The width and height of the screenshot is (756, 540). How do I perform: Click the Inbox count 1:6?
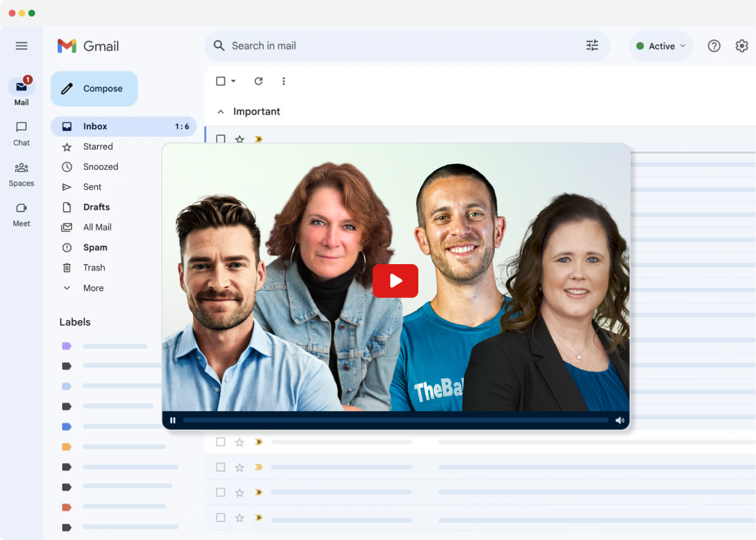[x=182, y=126]
